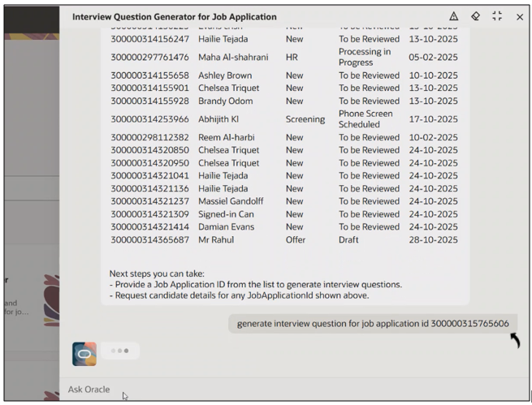The height and width of the screenshot is (405, 532).
Task: Click the Processing in Progress status
Action: point(365,58)
